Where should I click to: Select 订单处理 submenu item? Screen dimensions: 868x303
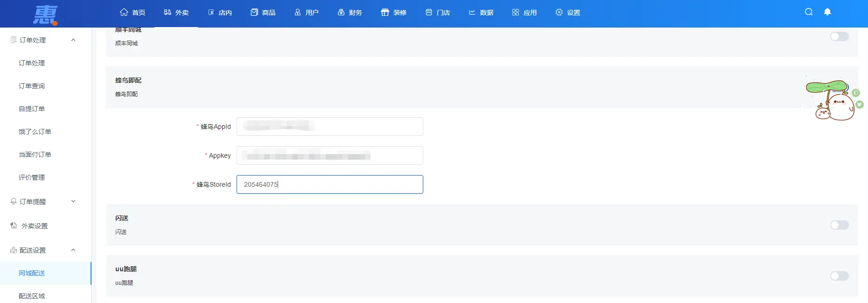(32, 63)
